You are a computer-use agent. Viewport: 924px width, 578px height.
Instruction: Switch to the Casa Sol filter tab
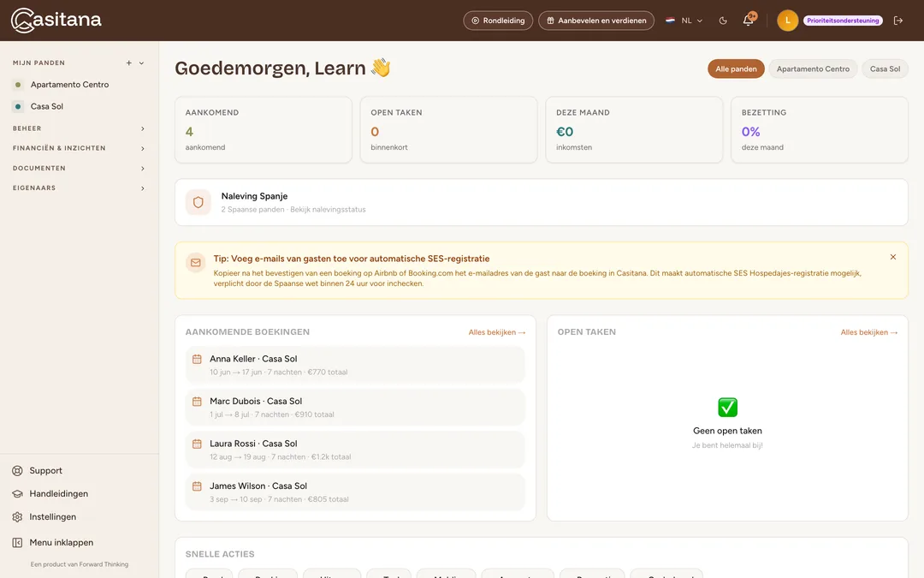coord(885,69)
